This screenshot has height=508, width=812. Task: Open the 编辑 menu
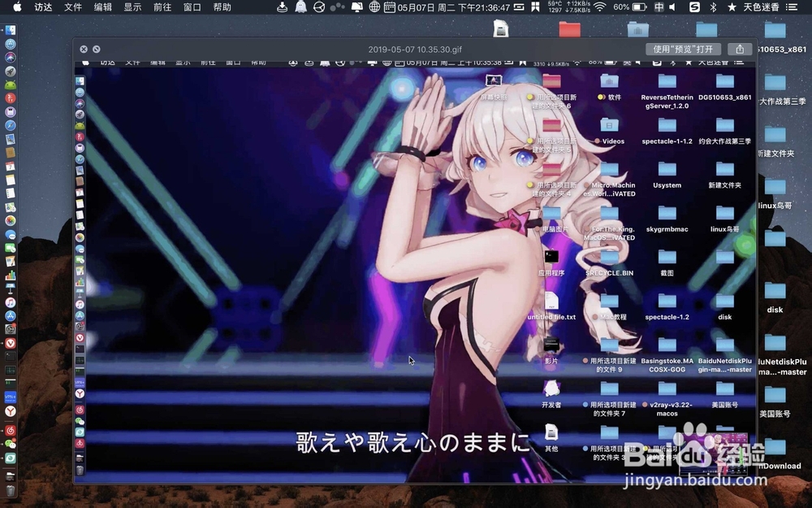[x=103, y=7]
